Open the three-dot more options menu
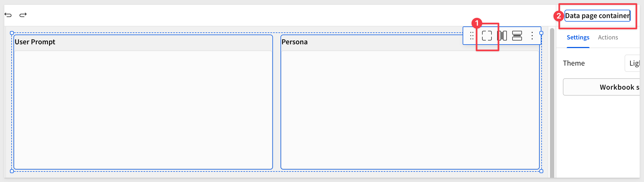644x182 pixels. coord(532,36)
